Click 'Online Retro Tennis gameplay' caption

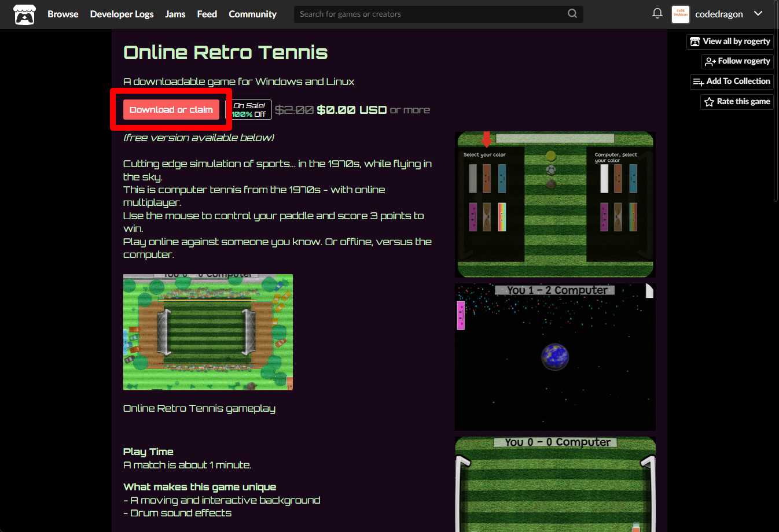[199, 409]
